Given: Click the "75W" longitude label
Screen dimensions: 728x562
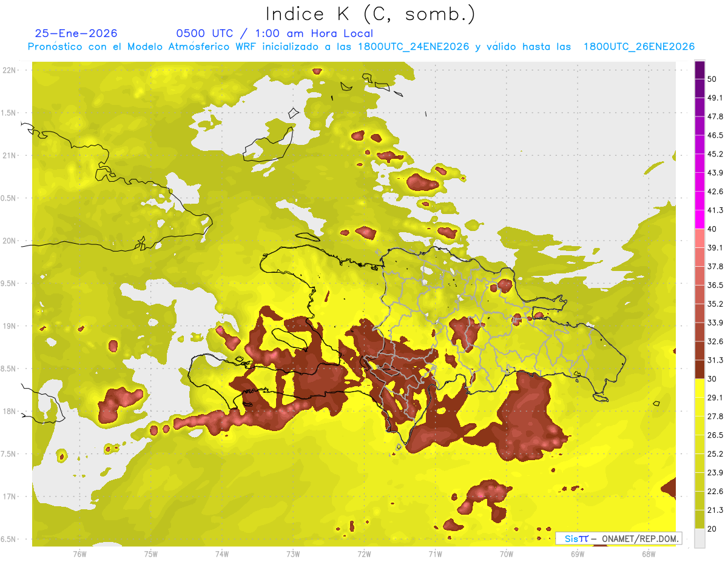Looking at the screenshot, I should [150, 554].
